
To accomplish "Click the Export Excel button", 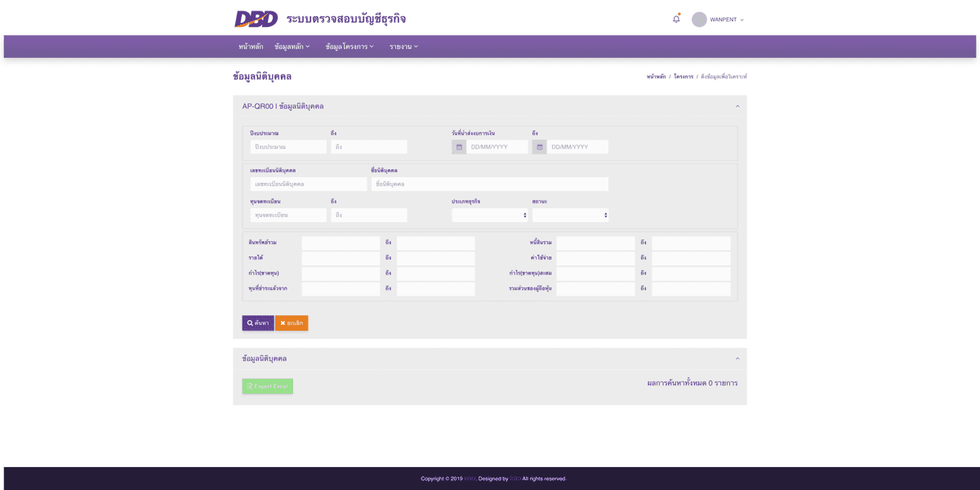I will click(x=268, y=386).
